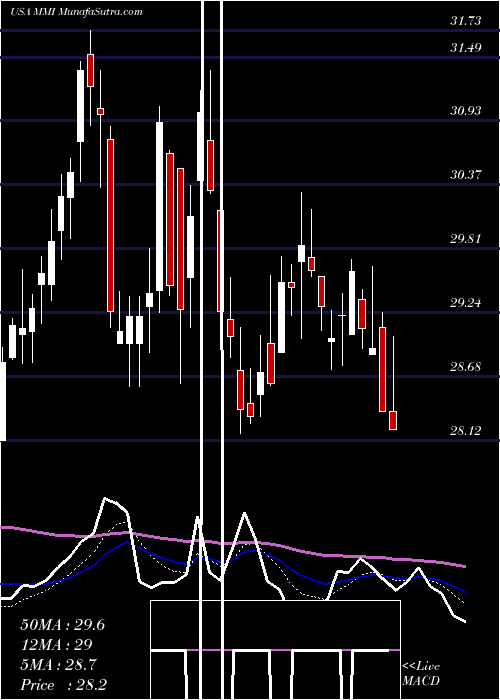Click the 29.81 price level label
This screenshot has width=500, height=700.
coord(466,238)
